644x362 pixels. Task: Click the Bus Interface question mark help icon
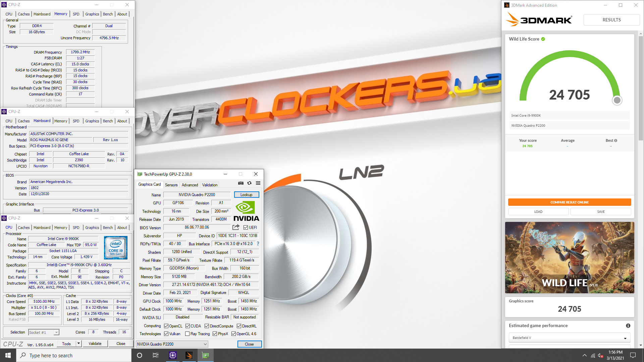[258, 244]
